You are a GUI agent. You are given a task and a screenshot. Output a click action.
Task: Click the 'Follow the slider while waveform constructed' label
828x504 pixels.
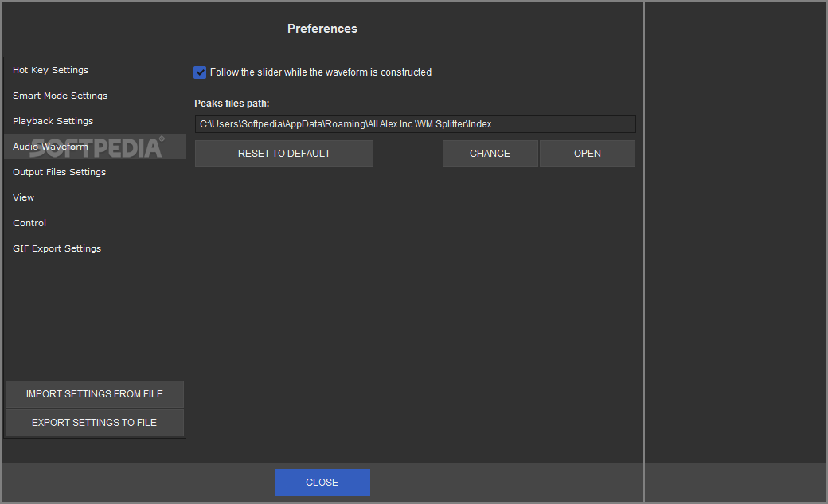pos(320,72)
